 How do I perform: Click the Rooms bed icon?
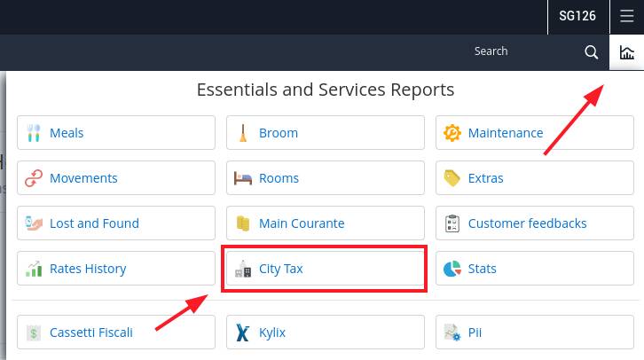243,178
